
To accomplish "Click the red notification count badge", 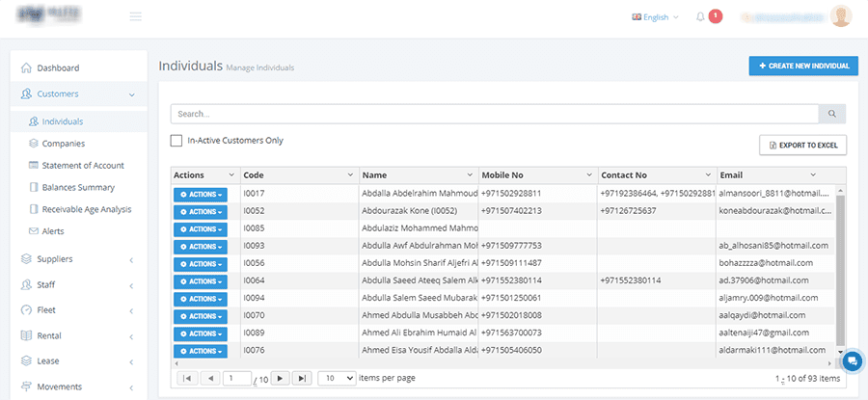I will [x=716, y=16].
